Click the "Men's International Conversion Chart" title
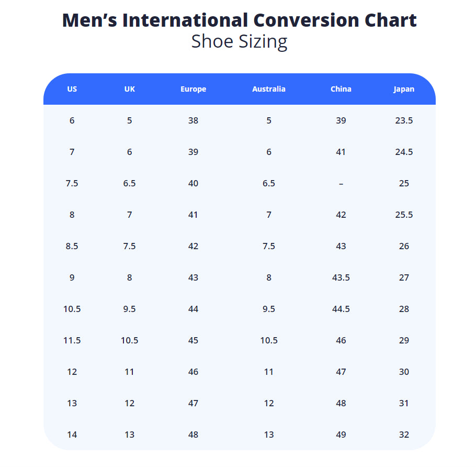Image resolution: width=476 pixels, height=467 pixels. tap(239, 20)
